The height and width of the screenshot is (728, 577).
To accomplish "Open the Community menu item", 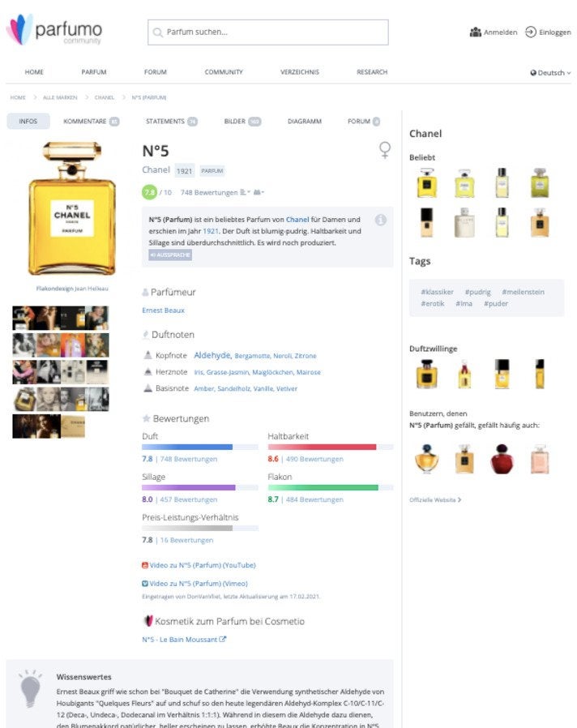I will pos(224,72).
